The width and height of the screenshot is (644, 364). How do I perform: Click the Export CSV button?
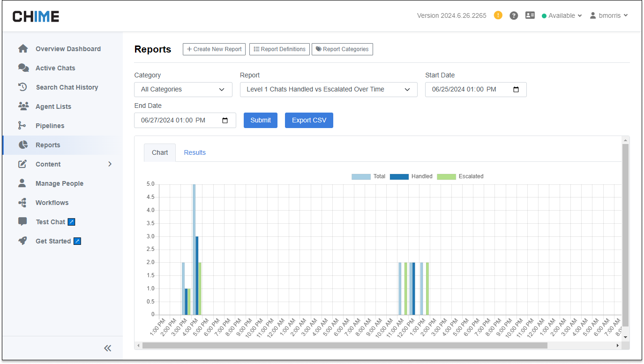click(x=309, y=120)
